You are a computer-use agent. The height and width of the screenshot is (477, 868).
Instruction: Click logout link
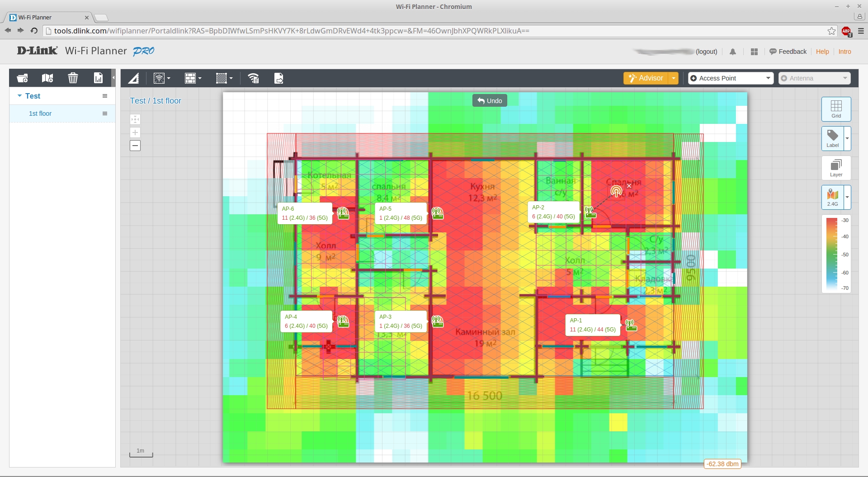click(x=707, y=52)
